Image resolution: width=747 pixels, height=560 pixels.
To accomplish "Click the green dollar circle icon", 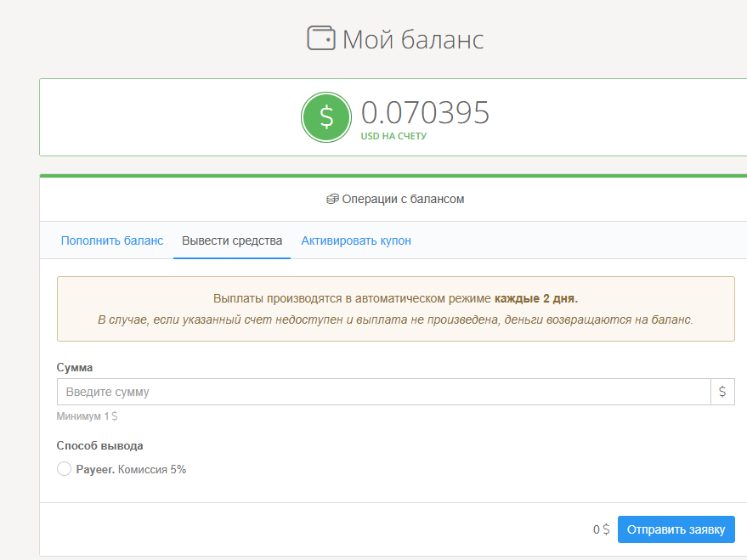I will (325, 117).
